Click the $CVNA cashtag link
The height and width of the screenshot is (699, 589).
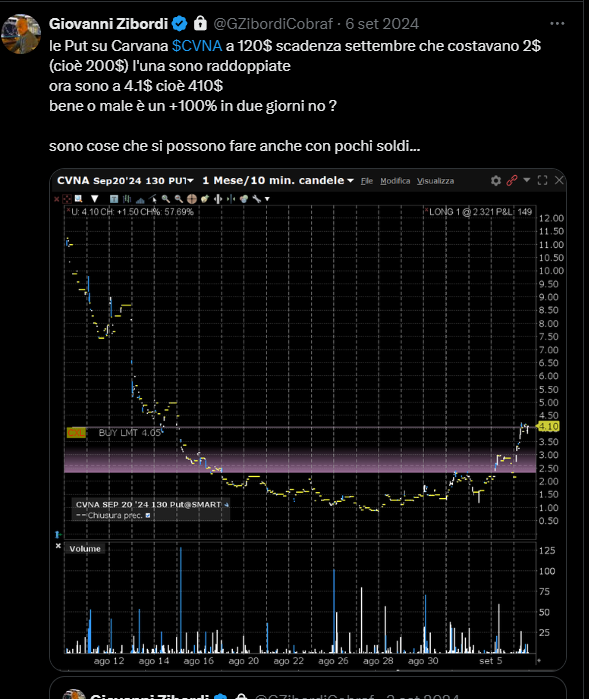click(x=197, y=46)
